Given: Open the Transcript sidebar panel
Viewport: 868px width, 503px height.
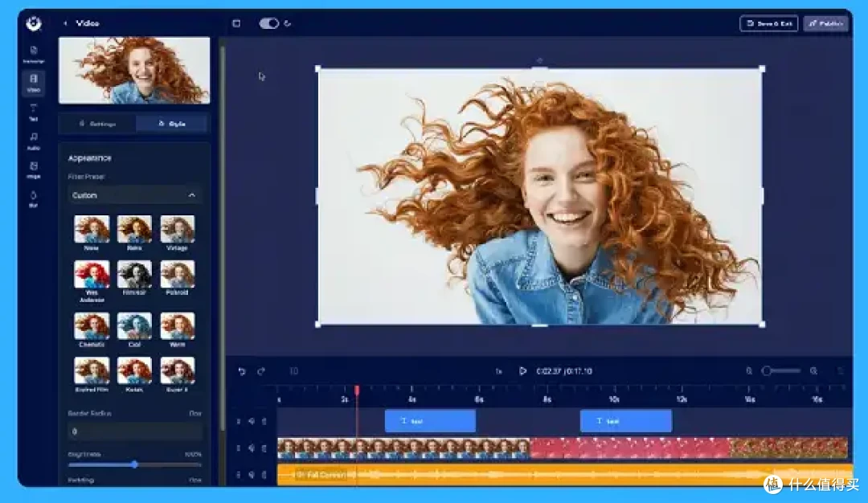Looking at the screenshot, I should [x=33, y=54].
